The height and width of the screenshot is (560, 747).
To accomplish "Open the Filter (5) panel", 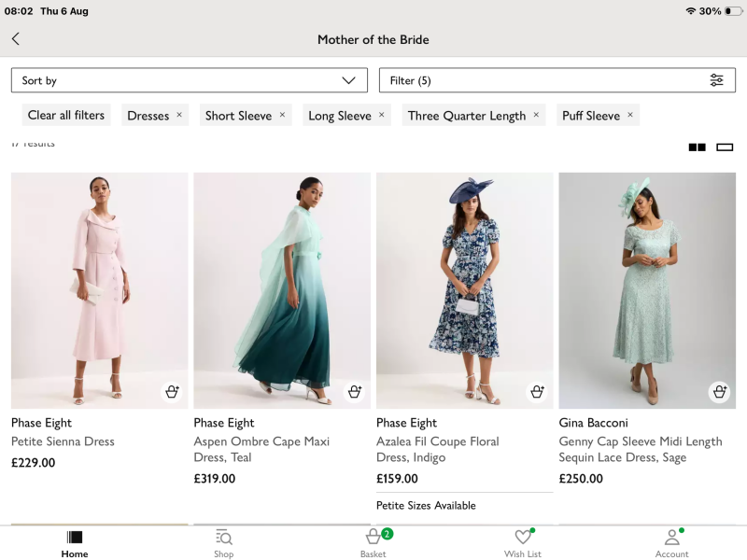I will coord(557,80).
